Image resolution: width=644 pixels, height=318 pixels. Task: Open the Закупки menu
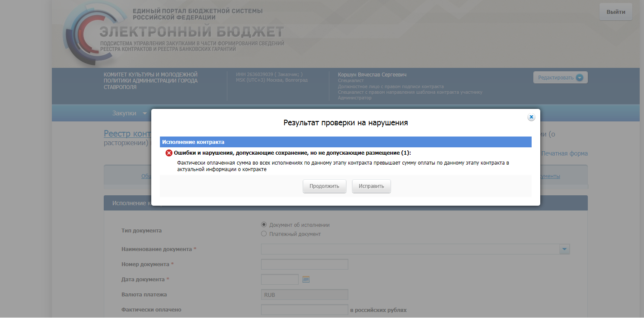click(x=129, y=113)
